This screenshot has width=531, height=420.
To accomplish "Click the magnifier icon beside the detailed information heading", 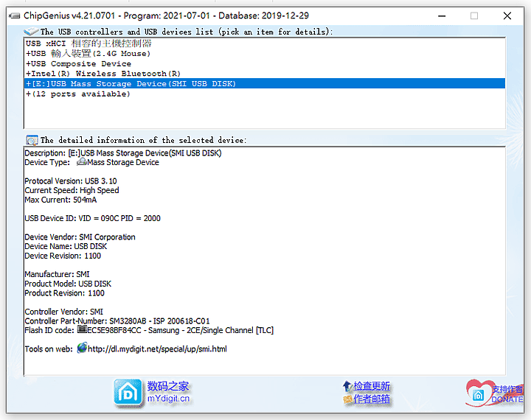I will tap(32, 140).
